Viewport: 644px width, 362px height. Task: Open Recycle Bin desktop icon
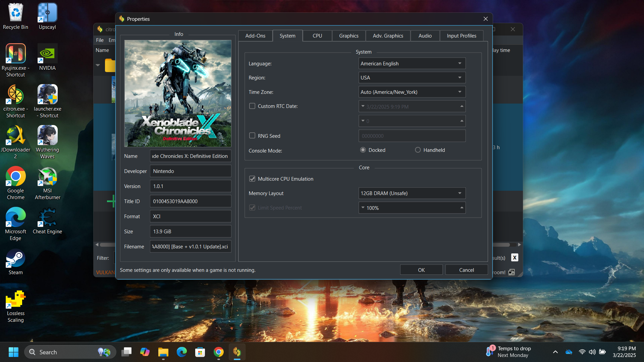tap(15, 16)
